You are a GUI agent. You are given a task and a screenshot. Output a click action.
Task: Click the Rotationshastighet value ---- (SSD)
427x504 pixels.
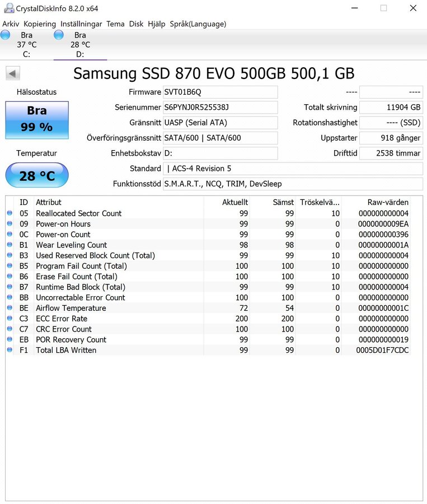click(391, 123)
